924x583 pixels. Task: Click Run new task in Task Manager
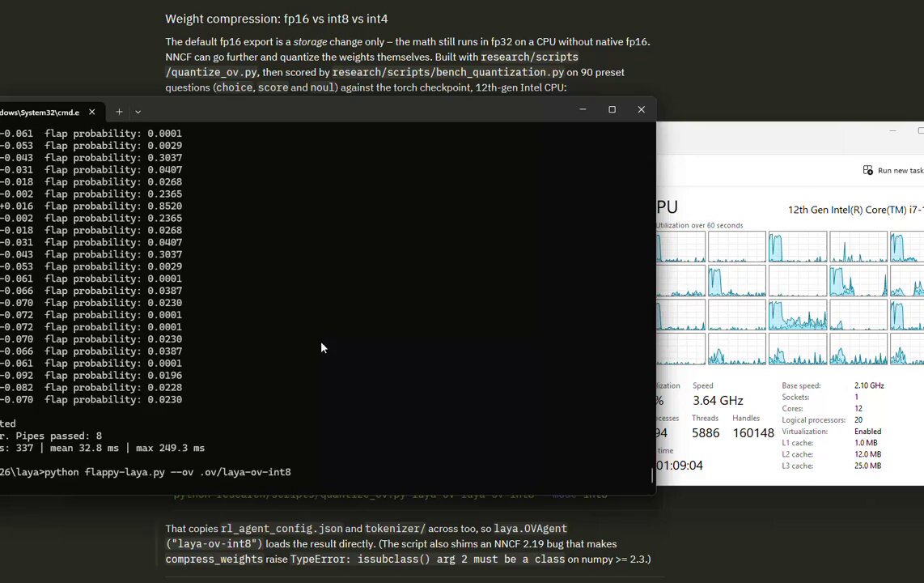pos(892,170)
